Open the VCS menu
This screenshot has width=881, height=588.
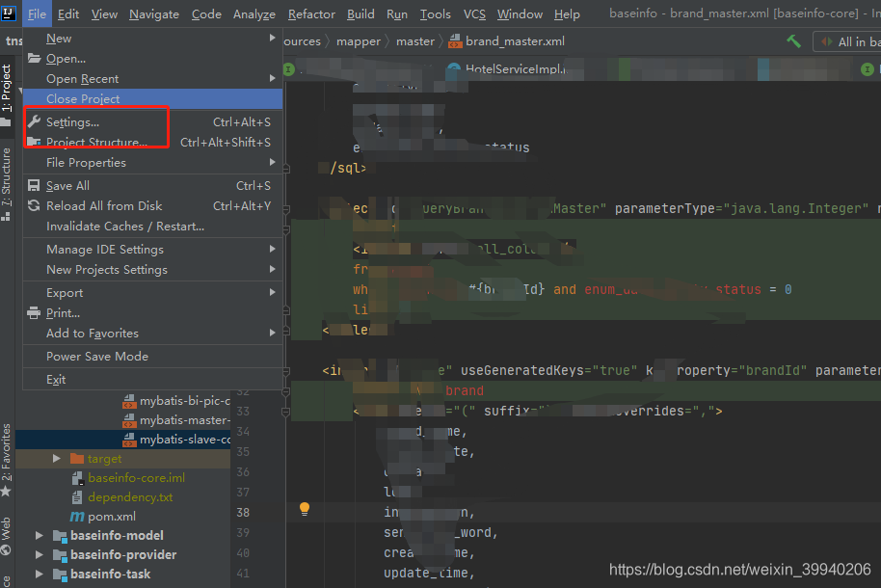[x=474, y=14]
